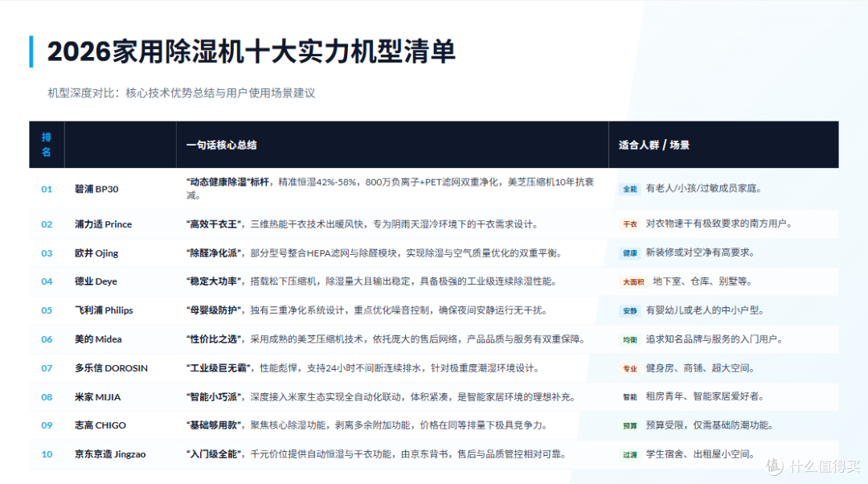Click the “稳定大功率” summary text
This screenshot has height=484, width=868.
click(214, 281)
